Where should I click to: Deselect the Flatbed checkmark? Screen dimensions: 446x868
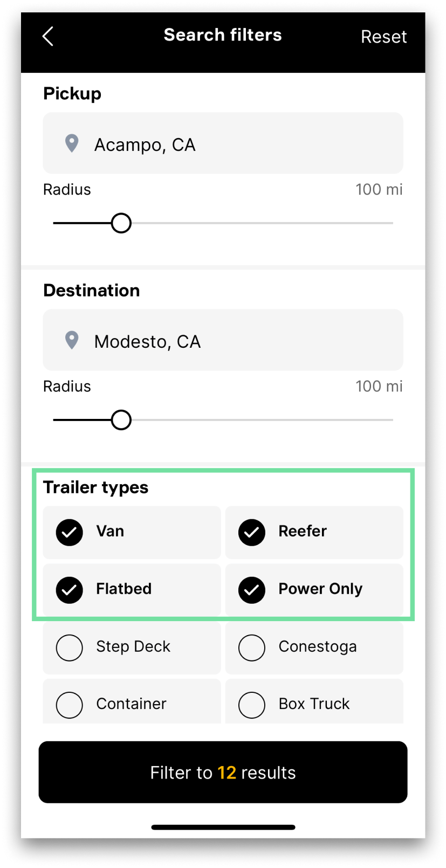click(x=70, y=590)
